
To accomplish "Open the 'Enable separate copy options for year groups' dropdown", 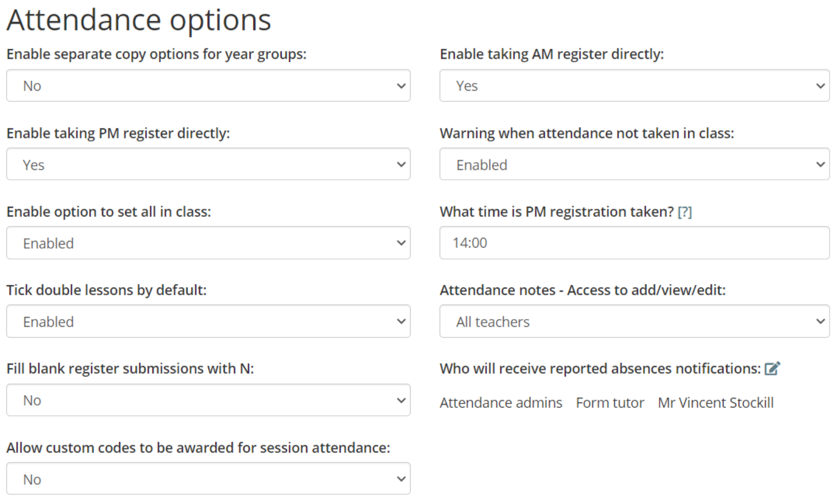I will [207, 86].
